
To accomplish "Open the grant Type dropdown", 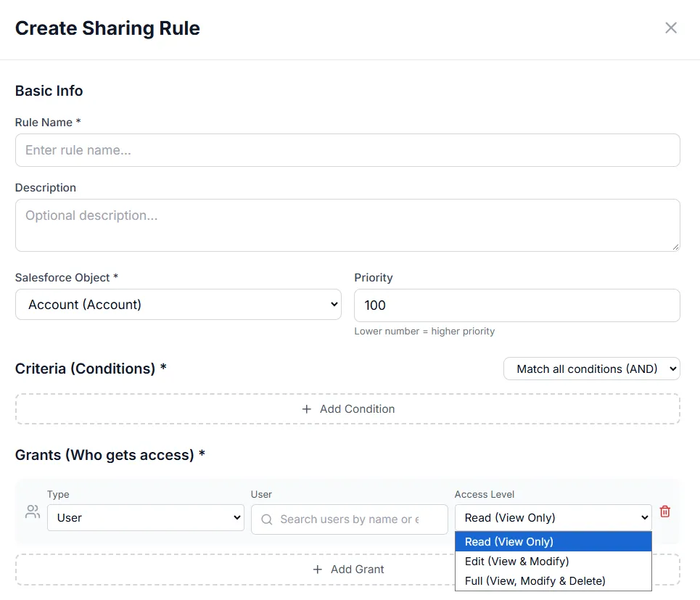I will pos(146,517).
